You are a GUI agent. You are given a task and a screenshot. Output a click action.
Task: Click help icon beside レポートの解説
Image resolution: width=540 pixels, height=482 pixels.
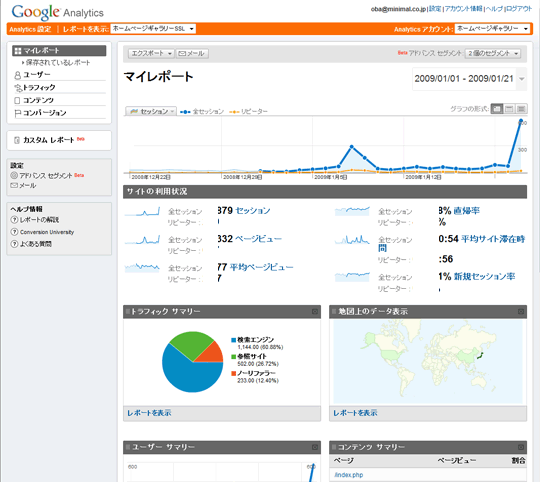[x=14, y=220]
